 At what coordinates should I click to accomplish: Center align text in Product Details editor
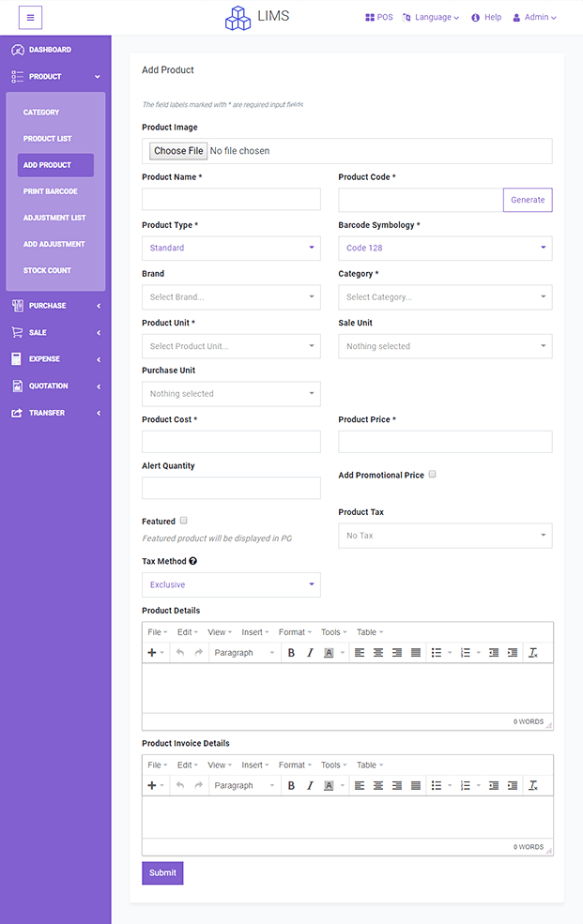click(376, 651)
